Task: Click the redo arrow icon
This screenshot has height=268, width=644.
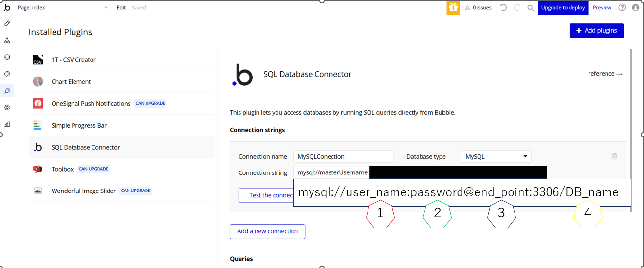Action: coord(517,7)
